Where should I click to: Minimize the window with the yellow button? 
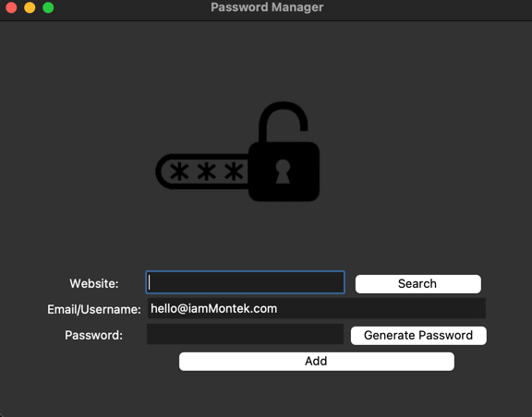click(30, 7)
